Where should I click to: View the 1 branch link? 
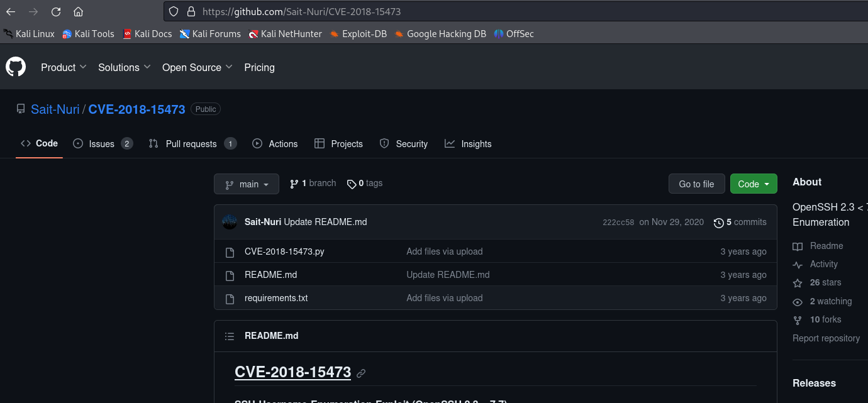[313, 184]
